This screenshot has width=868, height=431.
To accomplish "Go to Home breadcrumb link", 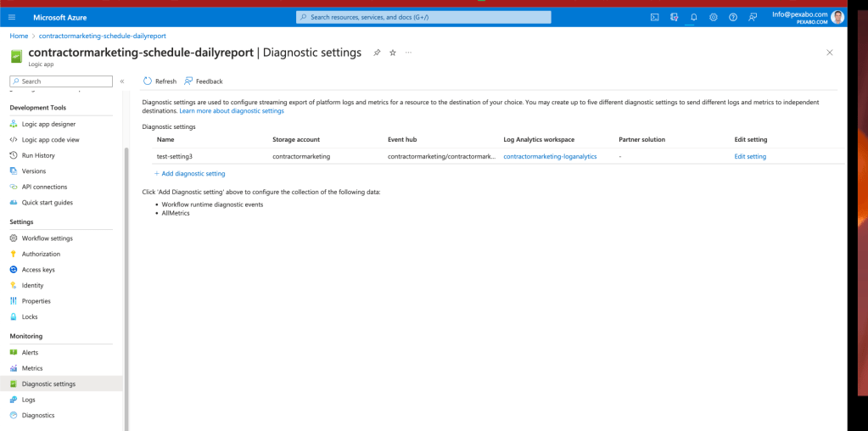I will pos(19,36).
